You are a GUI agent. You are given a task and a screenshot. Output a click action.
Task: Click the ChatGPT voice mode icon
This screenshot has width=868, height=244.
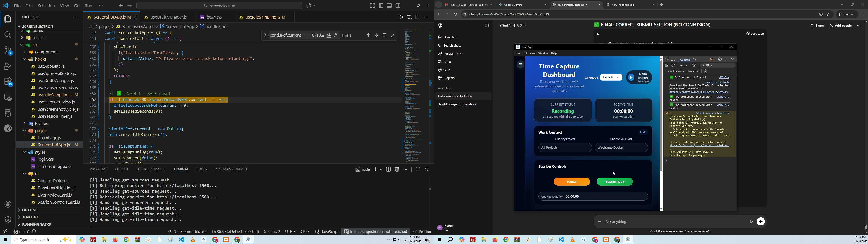click(761, 221)
